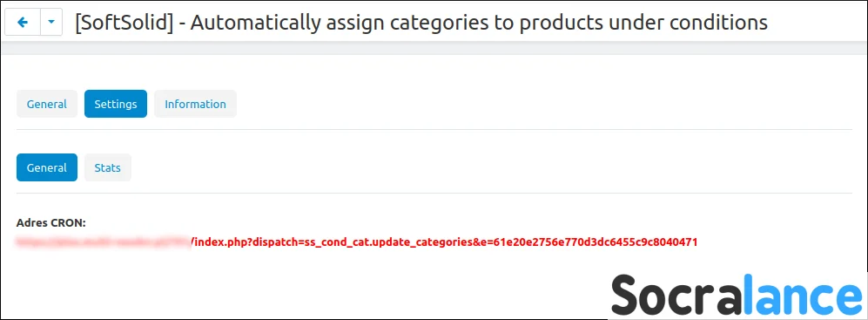
Task: Click the add-on page title text
Action: 421,22
